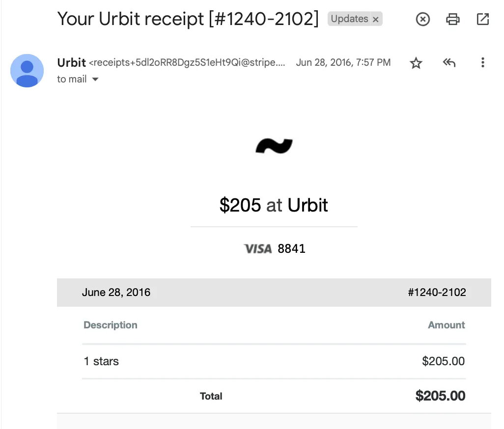Open the print view for this email
Screen dimensions: 504x429
(452, 19)
